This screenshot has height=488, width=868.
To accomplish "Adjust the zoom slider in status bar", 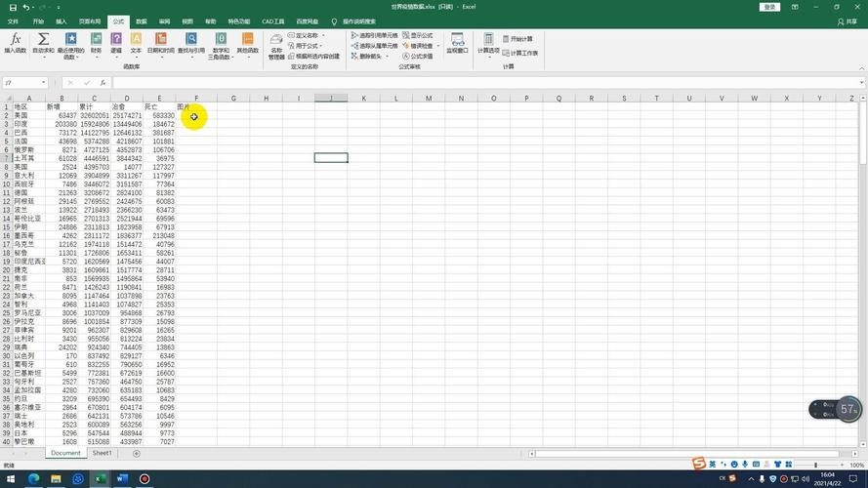I will click(x=815, y=466).
